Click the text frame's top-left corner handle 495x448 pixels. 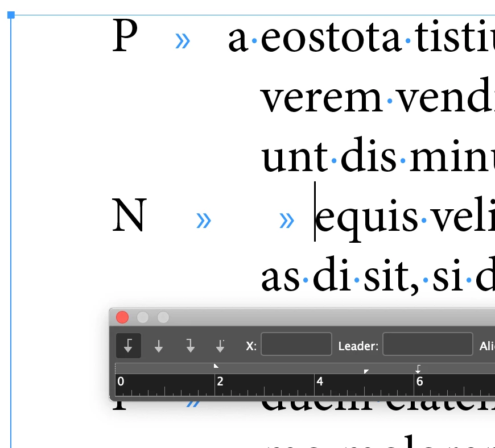coord(11,15)
